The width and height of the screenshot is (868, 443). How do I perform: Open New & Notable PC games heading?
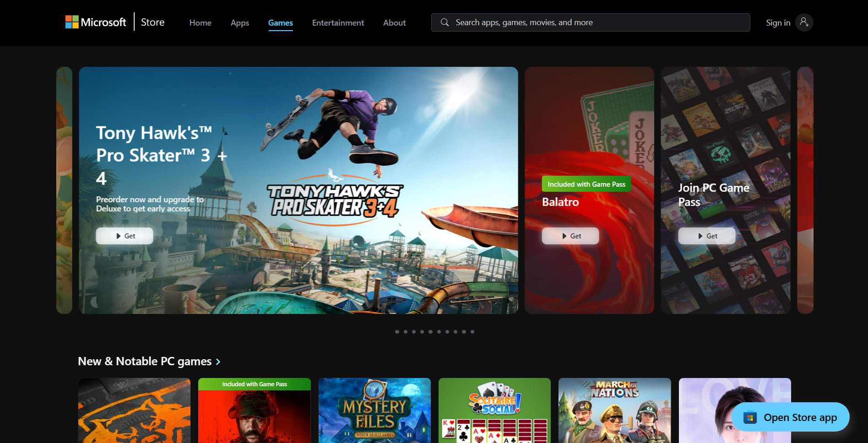click(x=145, y=361)
